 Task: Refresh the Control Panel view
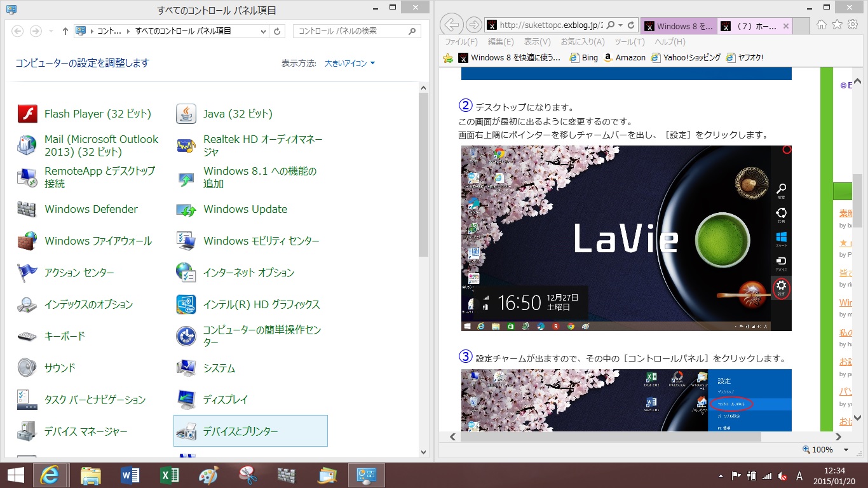277,31
